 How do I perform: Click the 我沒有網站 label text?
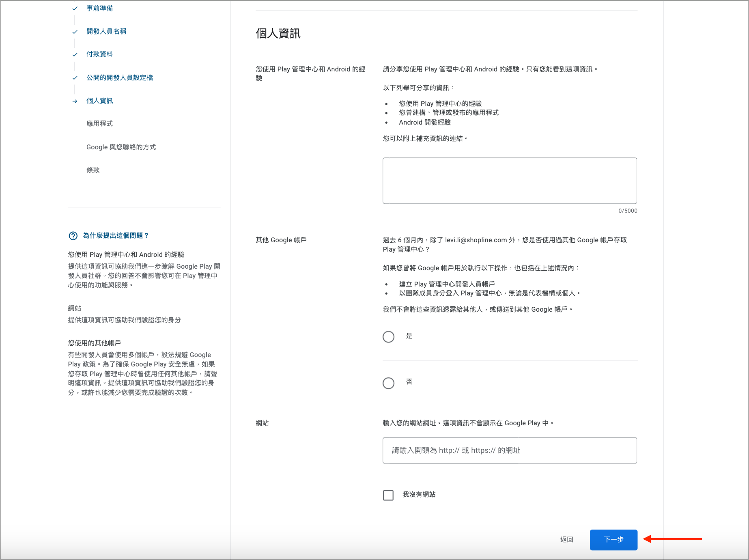tap(419, 494)
